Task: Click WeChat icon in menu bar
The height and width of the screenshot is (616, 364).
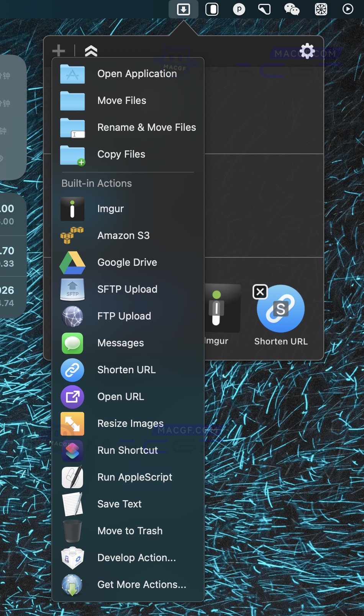Action: coord(292,9)
